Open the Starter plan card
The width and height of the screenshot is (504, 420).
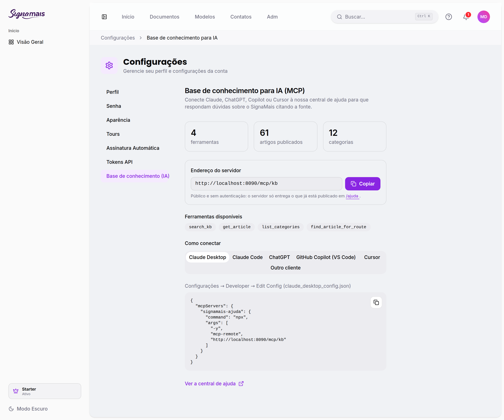click(x=45, y=391)
